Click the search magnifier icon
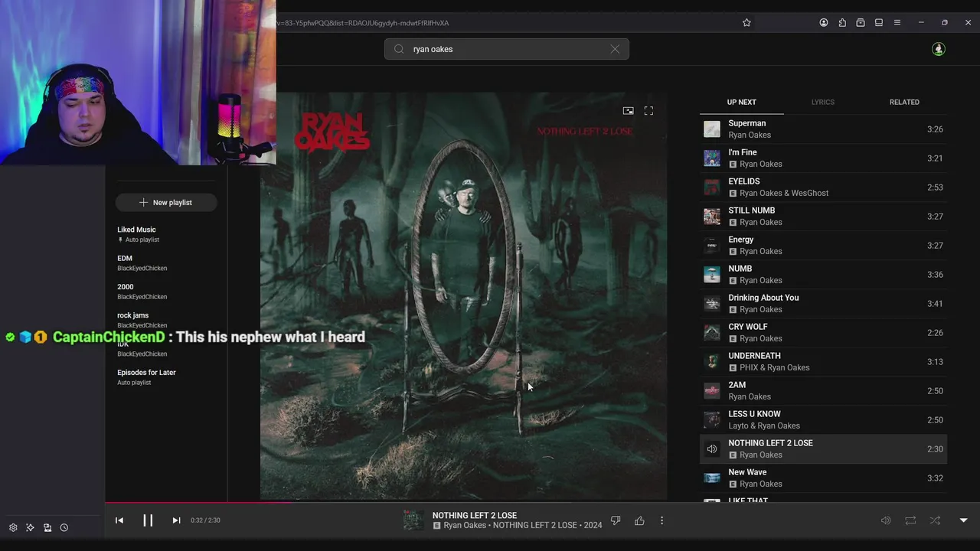This screenshot has height=551, width=980. click(399, 49)
